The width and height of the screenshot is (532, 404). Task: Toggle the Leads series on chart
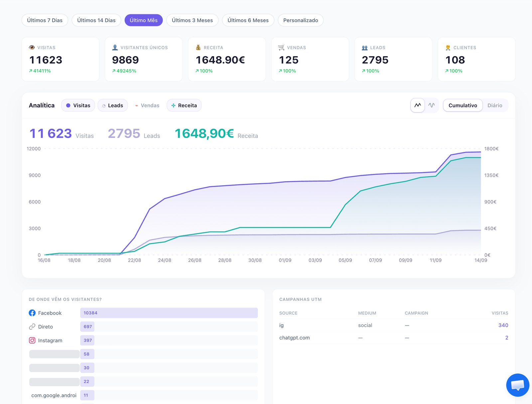coord(113,105)
